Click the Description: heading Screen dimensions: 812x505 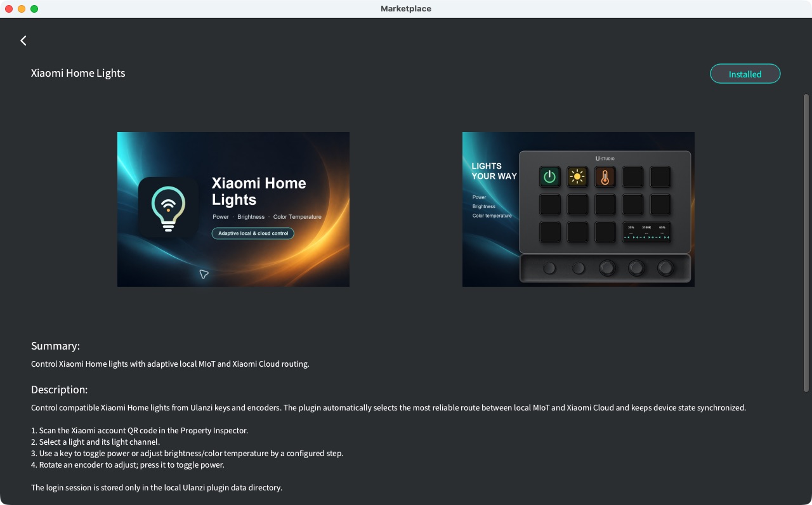point(60,390)
